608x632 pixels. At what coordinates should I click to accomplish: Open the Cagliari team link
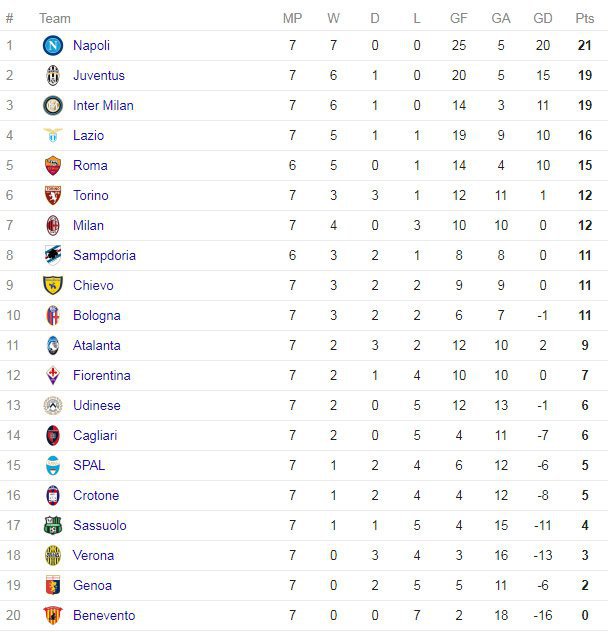pyautogui.click(x=94, y=435)
